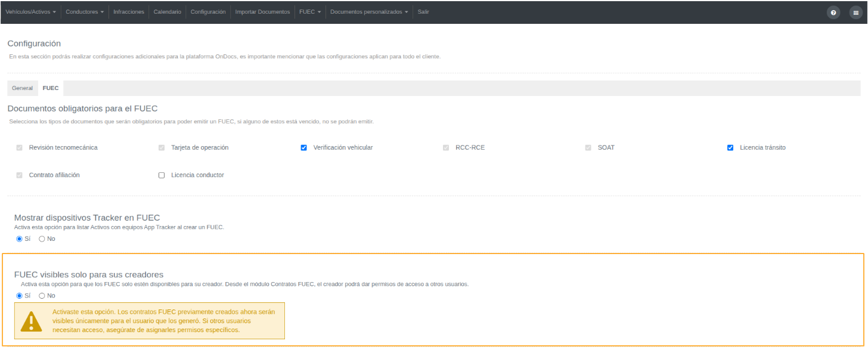Toggle the RCC-RCE checkbox
The height and width of the screenshot is (353, 868).
pos(446,148)
